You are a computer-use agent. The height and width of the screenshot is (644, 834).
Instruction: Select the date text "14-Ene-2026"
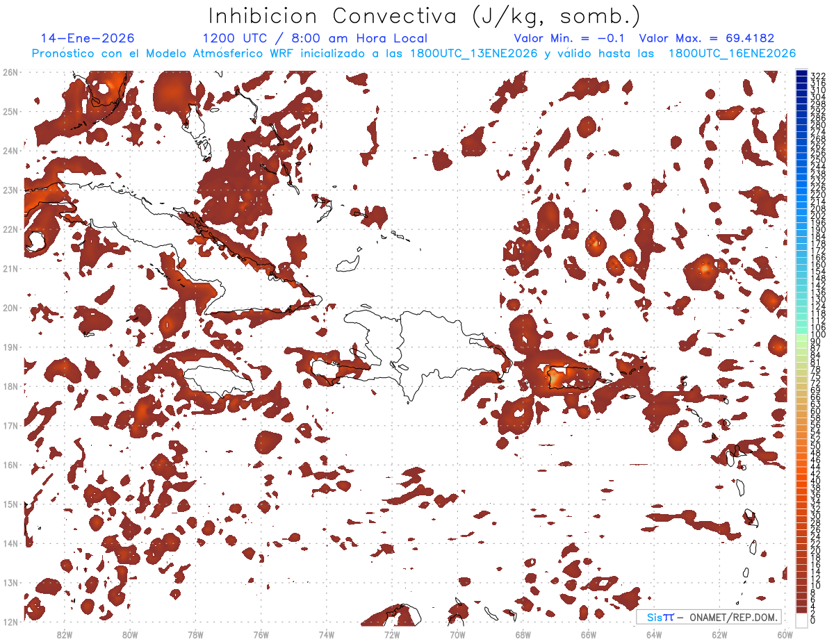[88, 38]
